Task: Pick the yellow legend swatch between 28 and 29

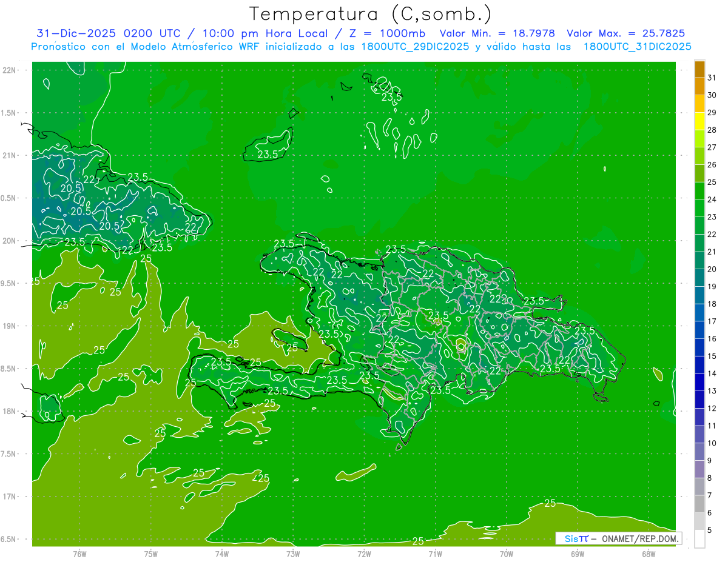Action: pyautogui.click(x=699, y=121)
